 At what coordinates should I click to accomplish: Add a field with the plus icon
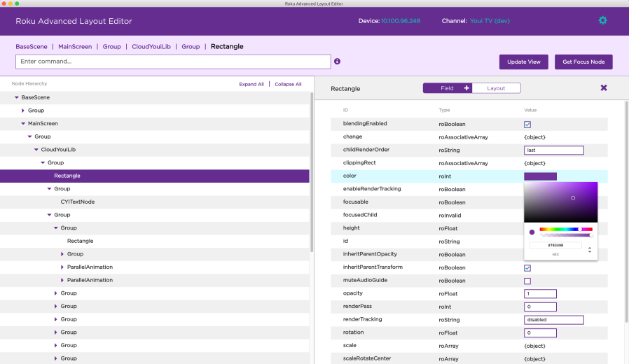(466, 88)
